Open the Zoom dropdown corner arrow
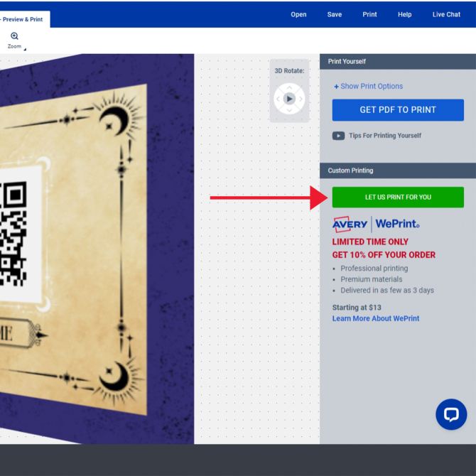The height and width of the screenshot is (476, 476). pos(25,49)
